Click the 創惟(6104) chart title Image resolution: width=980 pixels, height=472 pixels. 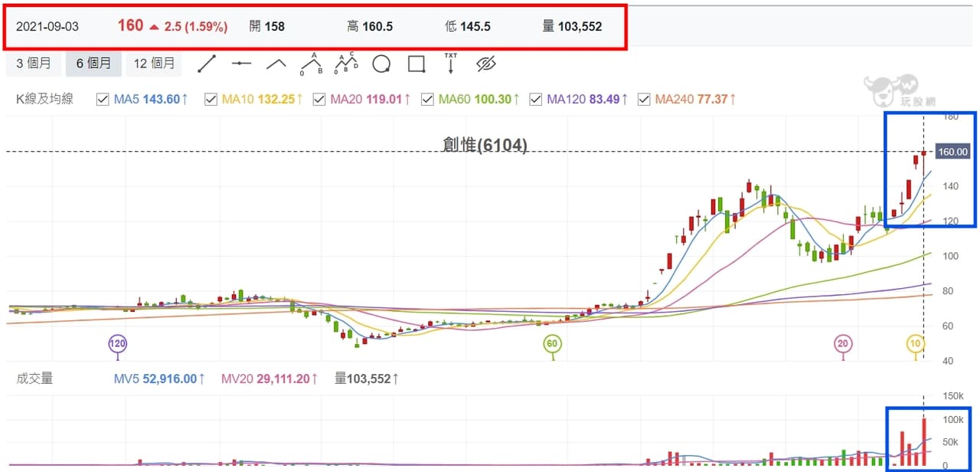point(485,145)
